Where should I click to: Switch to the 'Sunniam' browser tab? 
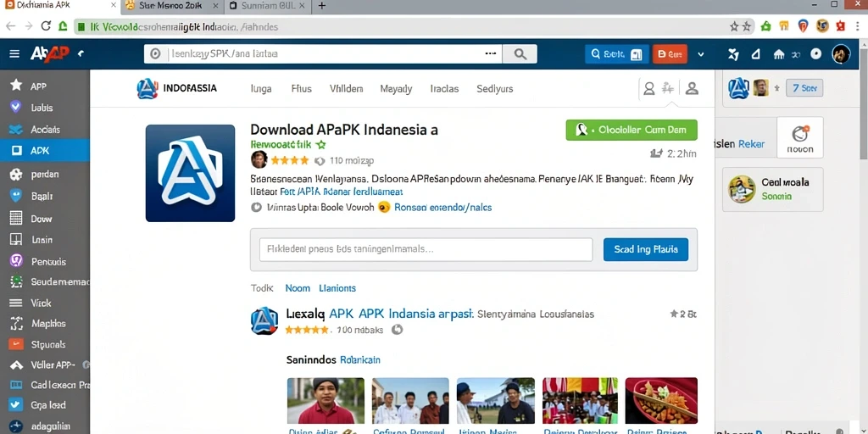point(267,7)
